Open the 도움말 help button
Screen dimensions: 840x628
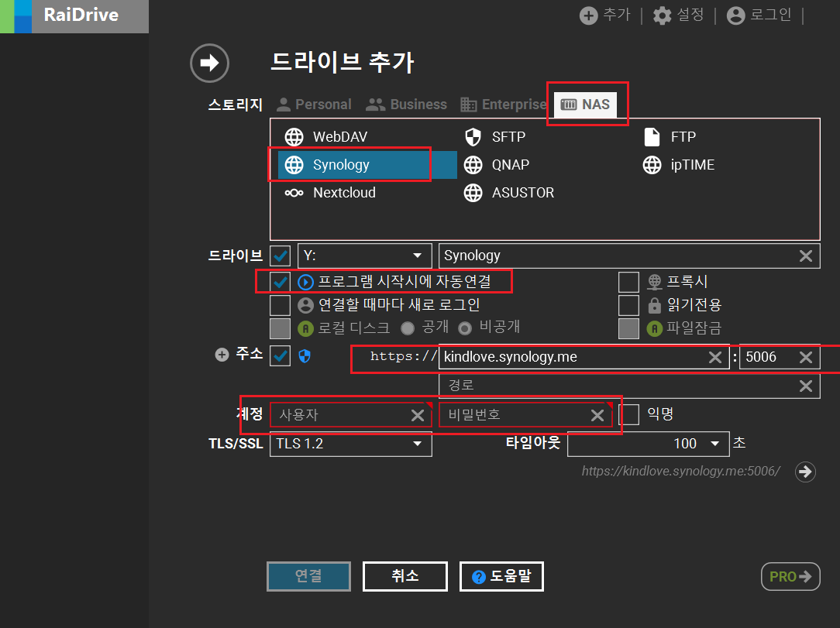point(501,576)
